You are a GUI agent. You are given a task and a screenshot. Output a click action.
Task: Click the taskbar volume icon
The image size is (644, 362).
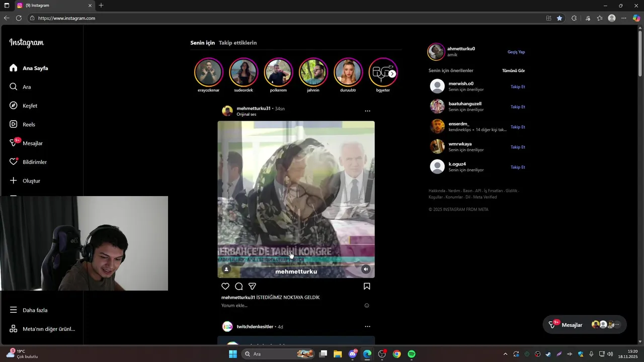click(x=610, y=354)
